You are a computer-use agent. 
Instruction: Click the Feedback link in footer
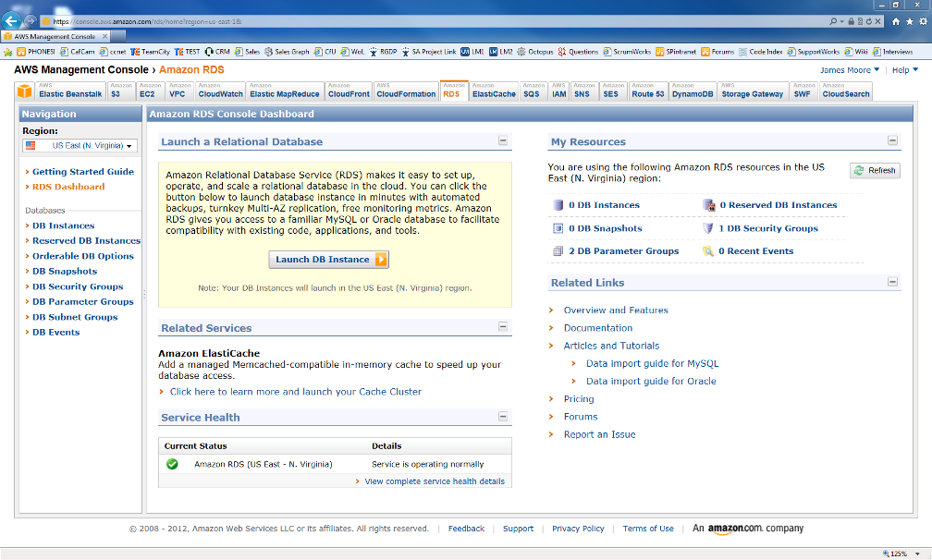coord(466,529)
